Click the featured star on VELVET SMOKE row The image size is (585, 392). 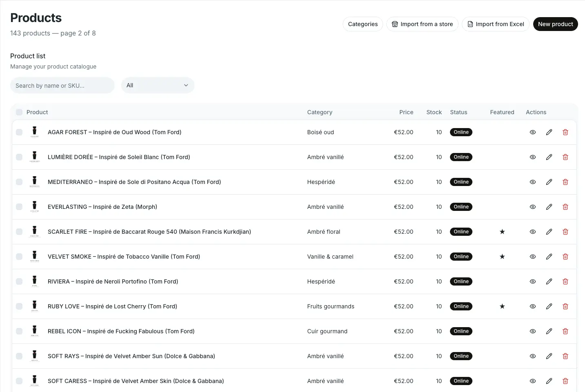[x=502, y=257]
